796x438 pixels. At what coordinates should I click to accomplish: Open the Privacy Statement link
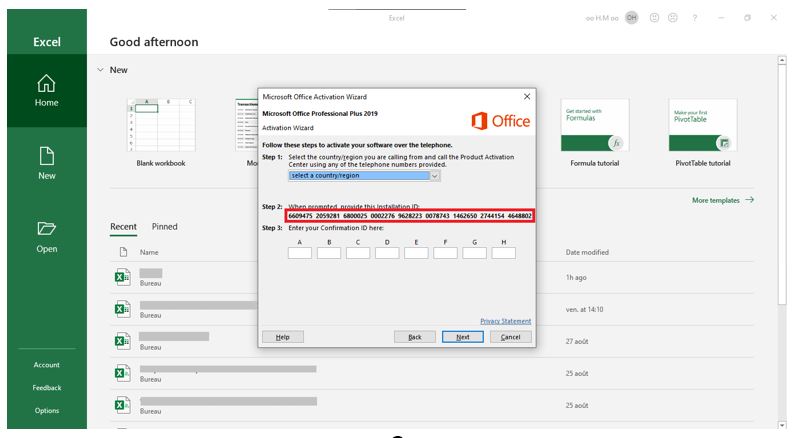[x=505, y=321]
